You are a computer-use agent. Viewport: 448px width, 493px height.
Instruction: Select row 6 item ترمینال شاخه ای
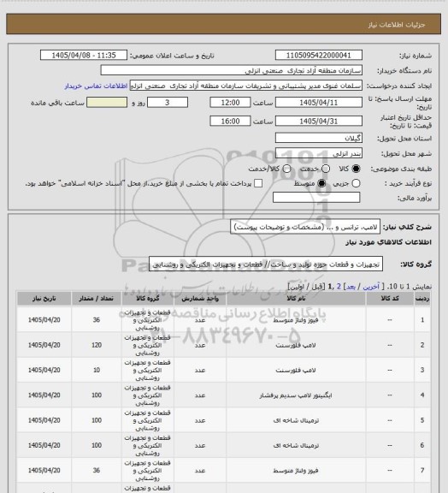296,446
